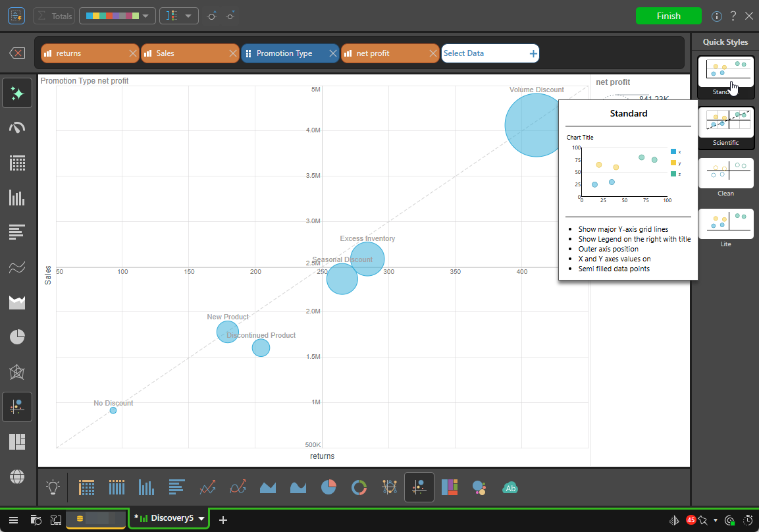The height and width of the screenshot is (532, 759).
Task: Choose the pie chart icon in left sidebar
Action: [17, 337]
